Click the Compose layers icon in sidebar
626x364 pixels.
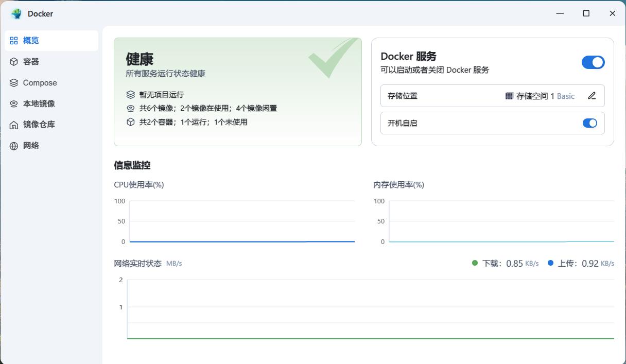(14, 83)
